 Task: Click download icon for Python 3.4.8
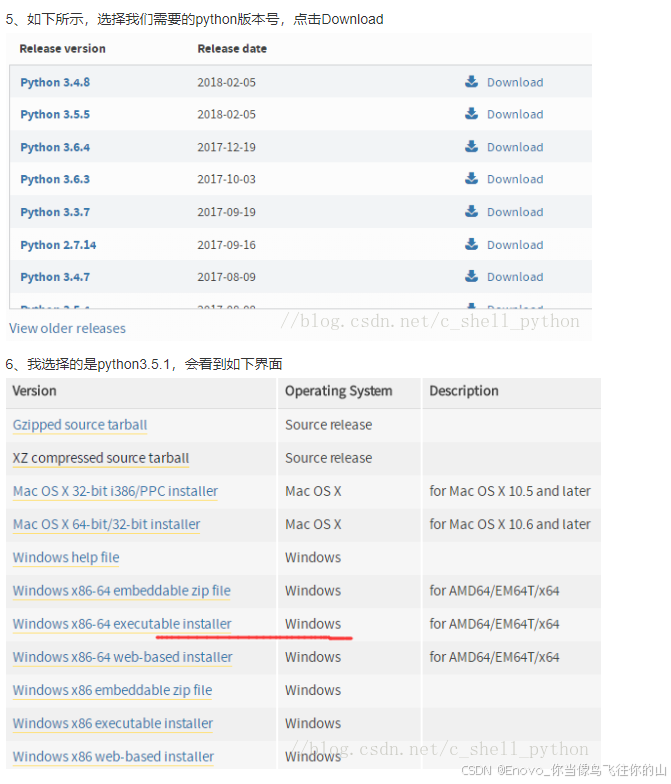(471, 82)
